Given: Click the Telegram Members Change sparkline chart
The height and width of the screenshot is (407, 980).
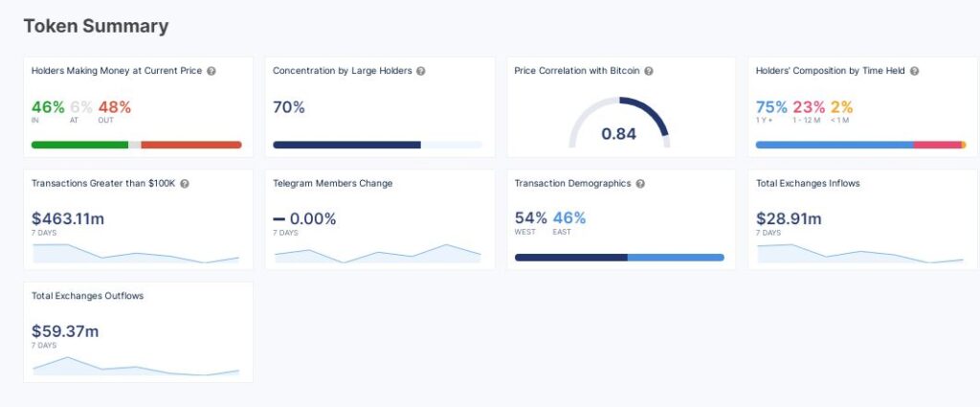Looking at the screenshot, I should click(377, 254).
